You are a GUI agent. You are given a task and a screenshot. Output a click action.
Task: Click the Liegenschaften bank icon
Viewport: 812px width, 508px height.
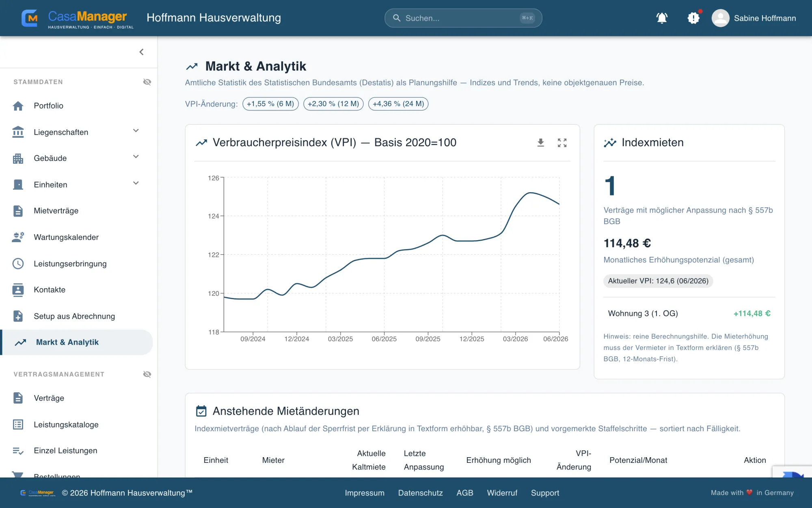(18, 132)
